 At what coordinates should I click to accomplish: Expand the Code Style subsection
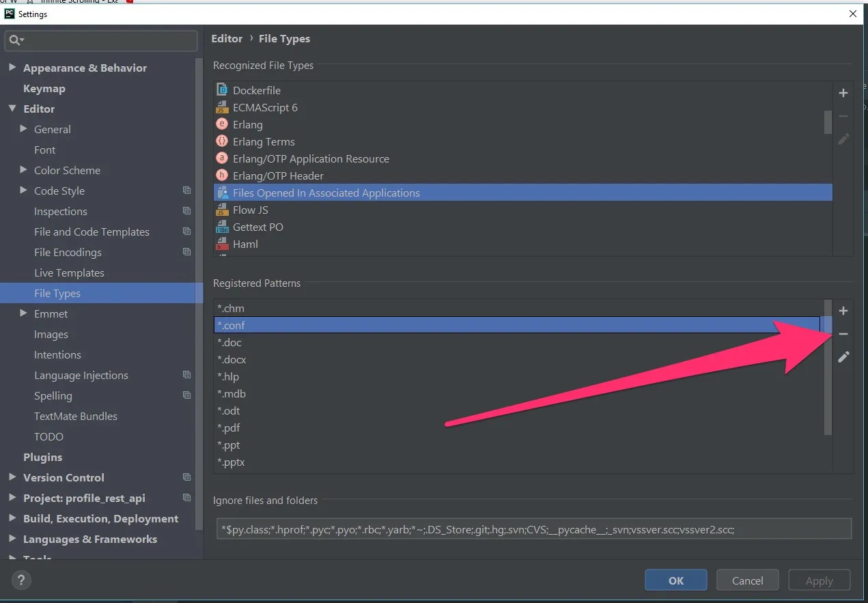(x=24, y=191)
